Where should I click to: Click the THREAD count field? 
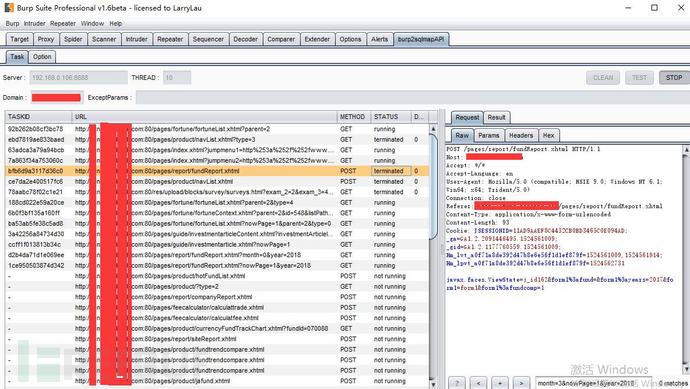point(177,77)
